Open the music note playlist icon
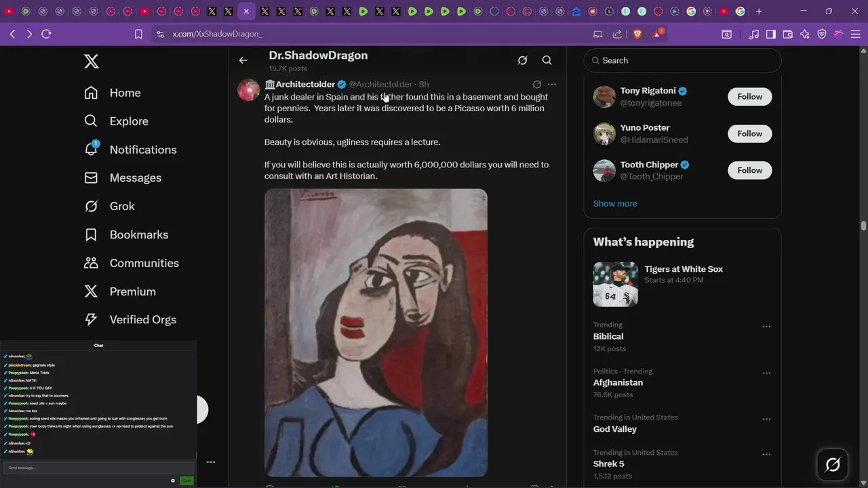The image size is (868, 488). (x=754, y=34)
